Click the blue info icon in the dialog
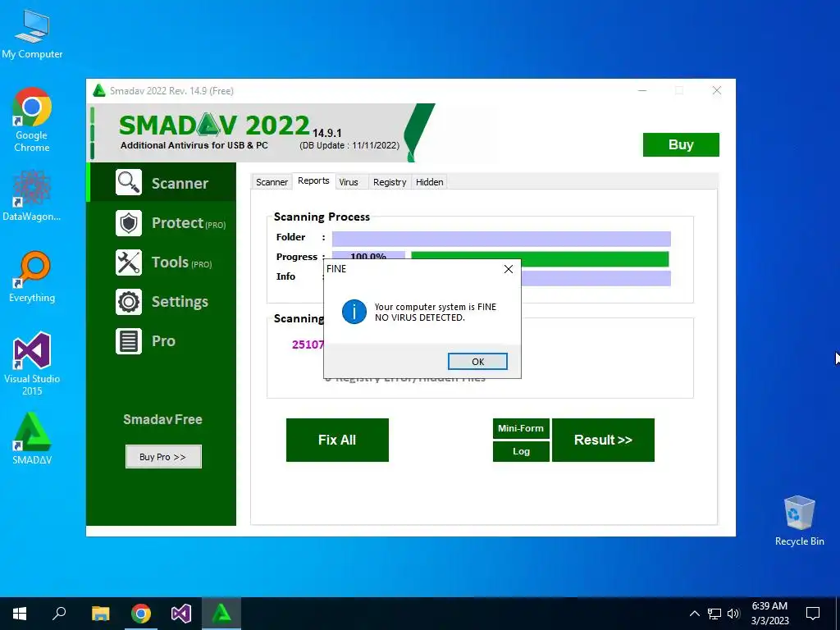The image size is (840, 630). tap(354, 312)
